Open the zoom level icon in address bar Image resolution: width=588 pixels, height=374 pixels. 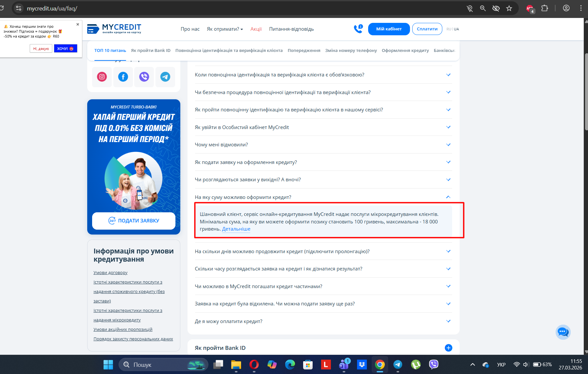click(483, 8)
